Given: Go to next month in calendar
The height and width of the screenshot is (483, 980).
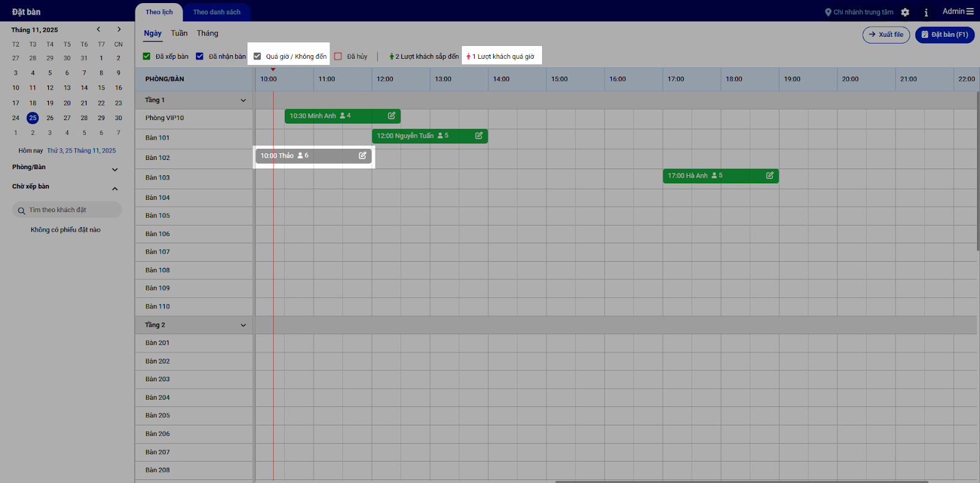Looking at the screenshot, I should click(x=119, y=29).
